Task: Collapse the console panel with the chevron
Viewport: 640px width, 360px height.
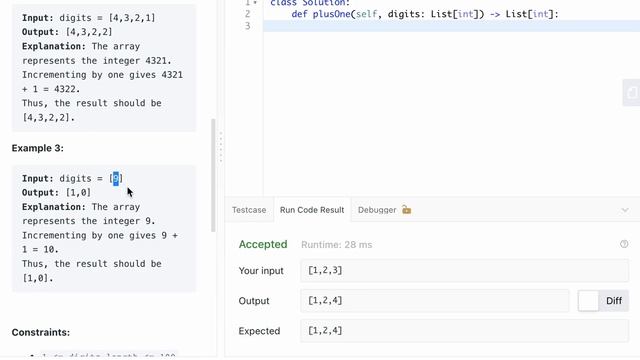Action: (625, 210)
